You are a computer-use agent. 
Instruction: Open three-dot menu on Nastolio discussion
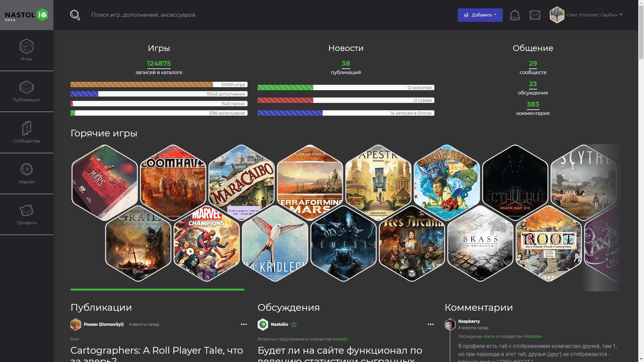tap(431, 324)
